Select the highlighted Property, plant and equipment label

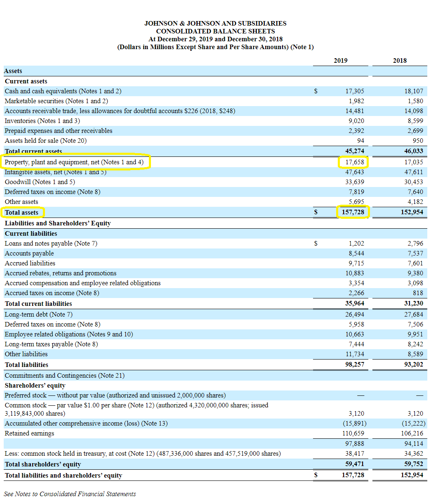click(x=74, y=162)
